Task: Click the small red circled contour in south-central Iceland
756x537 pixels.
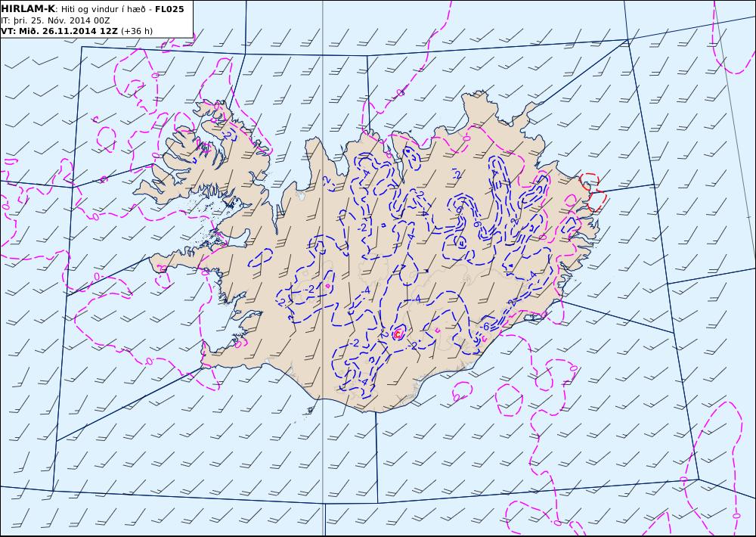Action: tap(398, 334)
